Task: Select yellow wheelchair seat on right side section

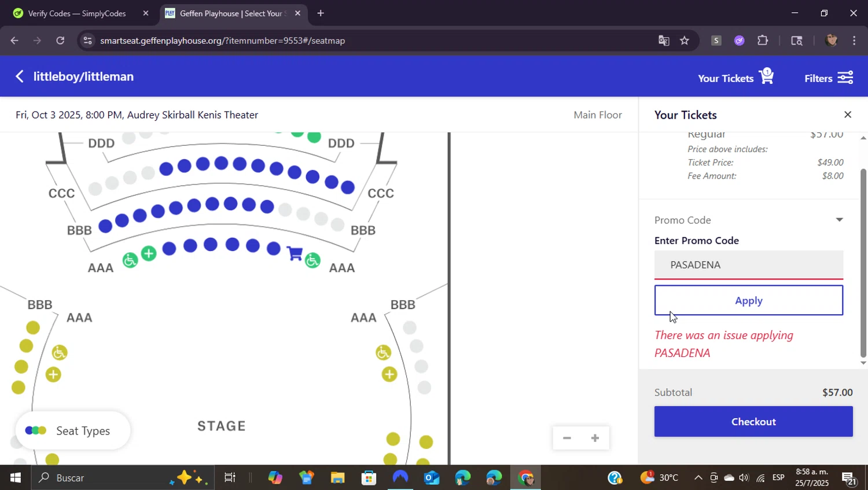Action: (x=383, y=352)
